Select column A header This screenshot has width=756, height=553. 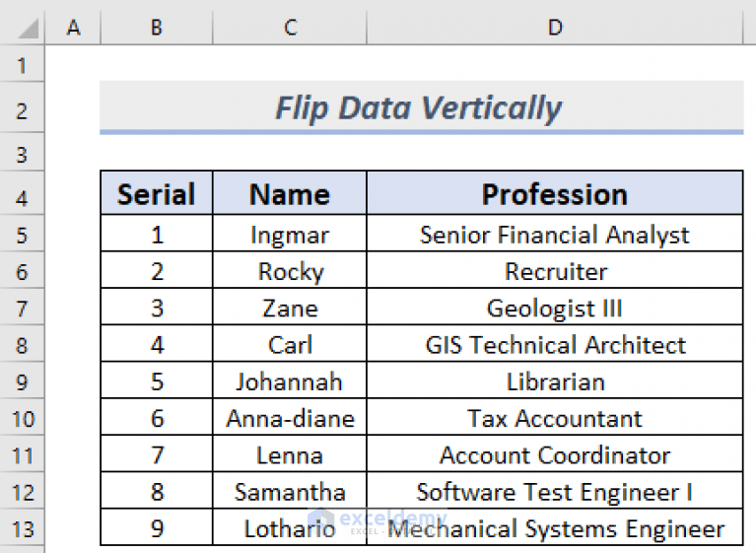[x=73, y=29]
